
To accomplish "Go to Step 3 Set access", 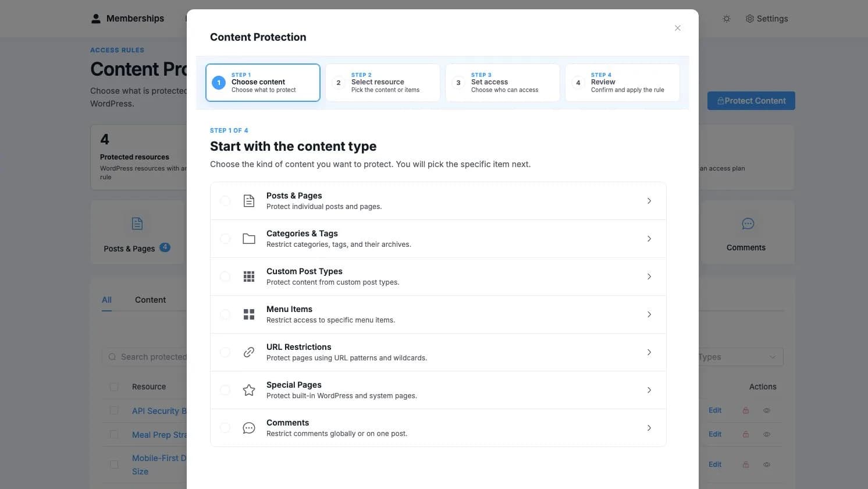I will pyautogui.click(x=503, y=83).
